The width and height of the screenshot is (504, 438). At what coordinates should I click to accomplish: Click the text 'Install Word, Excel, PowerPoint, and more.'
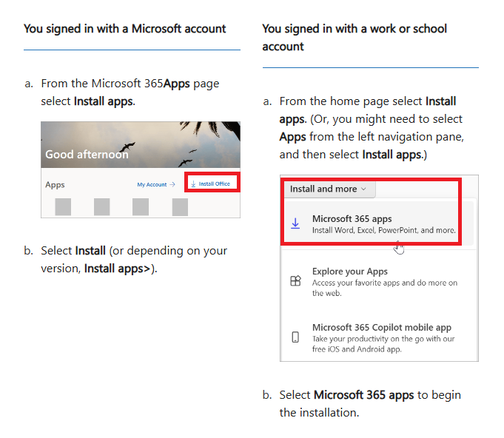click(384, 230)
